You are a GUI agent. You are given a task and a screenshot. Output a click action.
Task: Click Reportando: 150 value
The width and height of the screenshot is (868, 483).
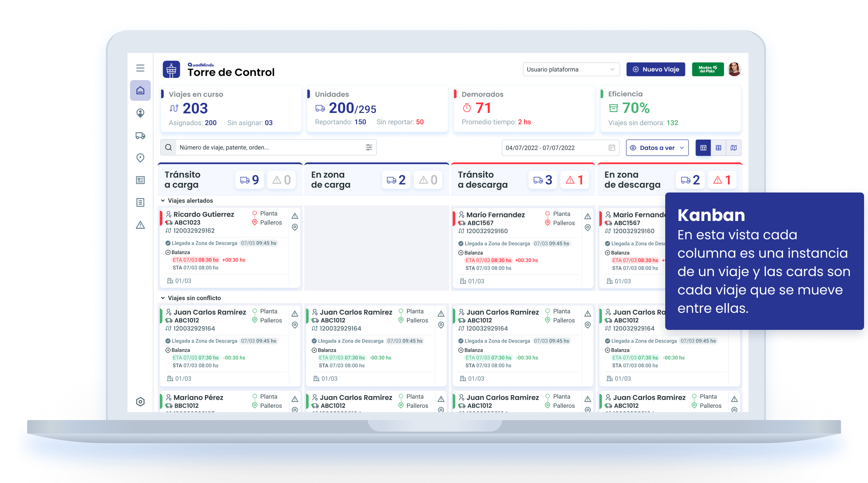[340, 122]
